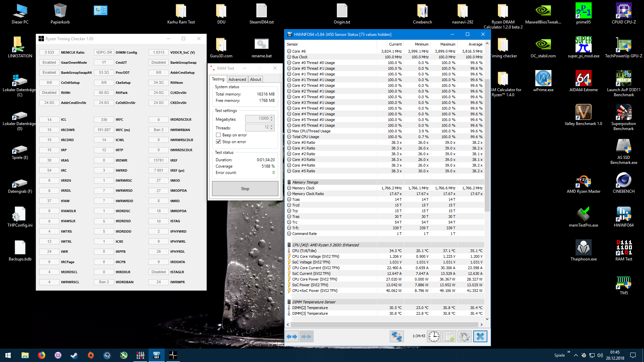Viewport: 644px width, 362px height.
Task: Start logging with the sheet-plus icon
Action: point(449,337)
